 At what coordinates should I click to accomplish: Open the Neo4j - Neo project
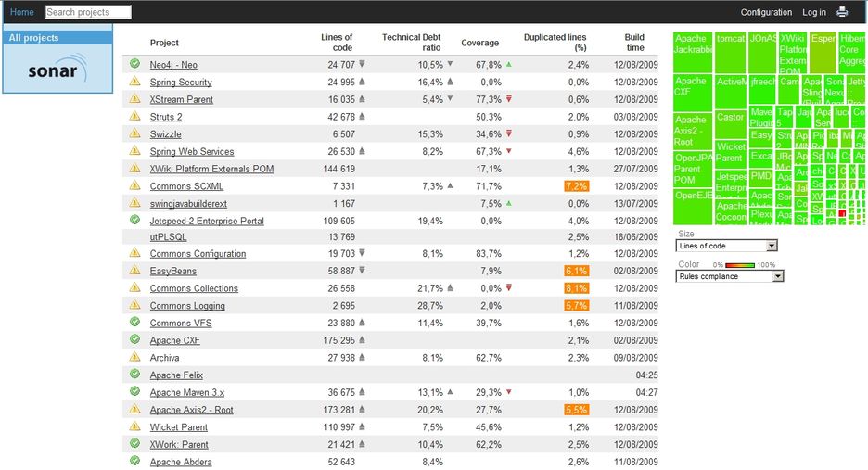coord(173,65)
